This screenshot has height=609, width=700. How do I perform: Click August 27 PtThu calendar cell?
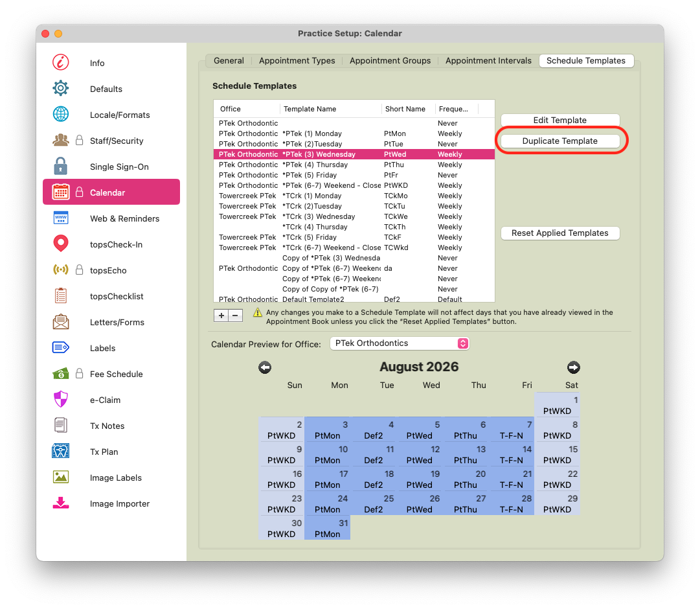point(465,503)
